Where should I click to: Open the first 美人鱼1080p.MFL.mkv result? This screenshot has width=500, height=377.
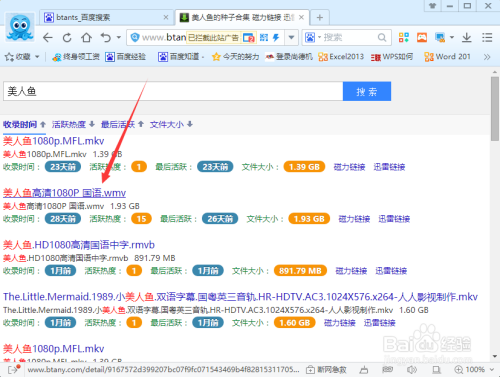(x=54, y=141)
